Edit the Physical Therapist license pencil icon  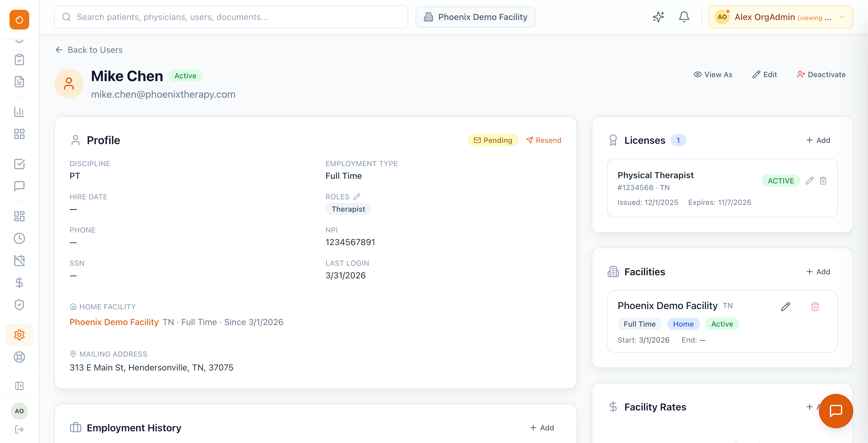[x=809, y=181]
